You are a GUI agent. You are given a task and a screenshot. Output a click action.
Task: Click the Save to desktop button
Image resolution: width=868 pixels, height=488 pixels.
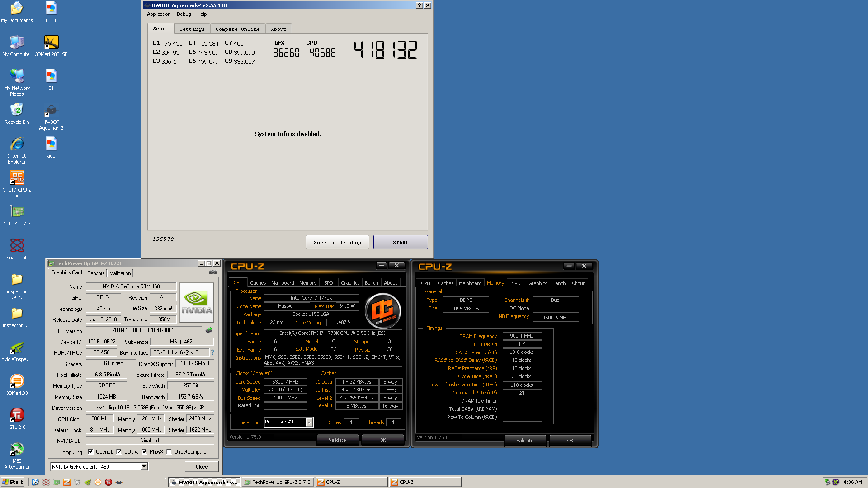[x=337, y=242]
